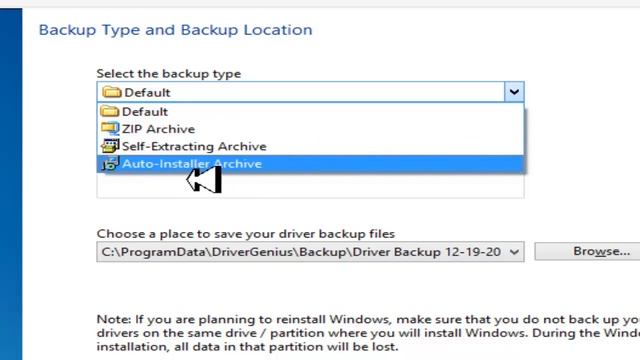Image resolution: width=640 pixels, height=360 pixels.
Task: Expand the save location dropdown chevron
Action: [514, 252]
